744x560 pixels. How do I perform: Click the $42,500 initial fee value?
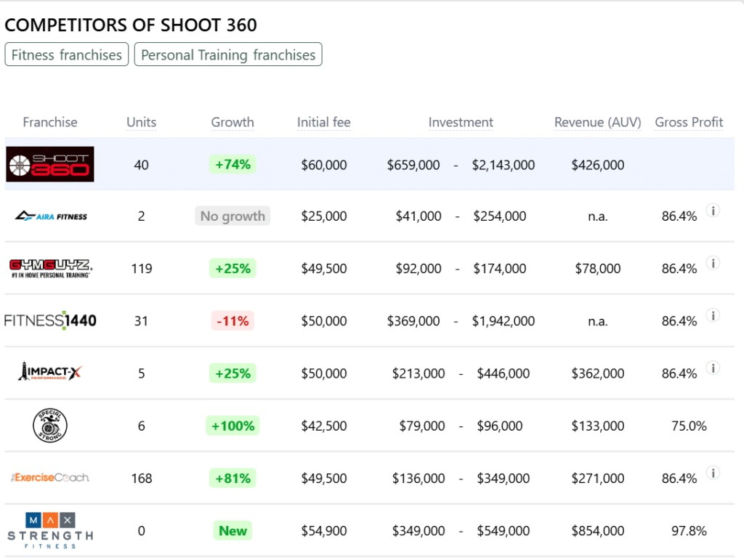[x=324, y=426]
